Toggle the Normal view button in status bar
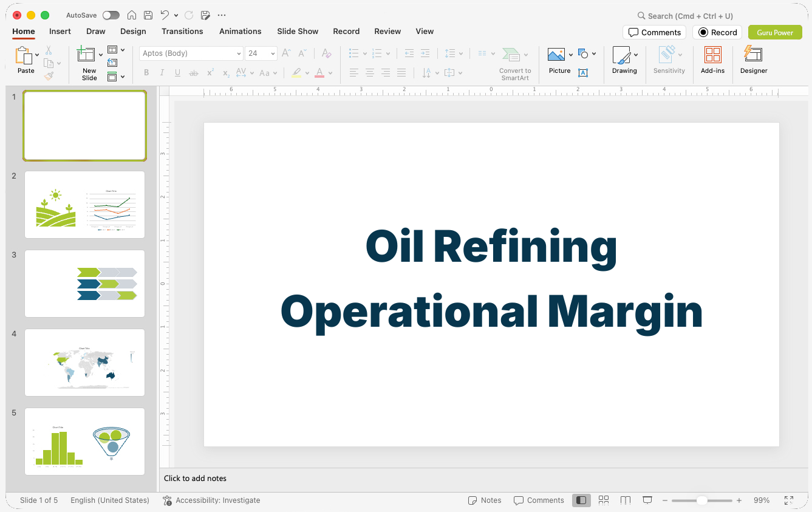This screenshot has height=512, width=812. click(581, 500)
